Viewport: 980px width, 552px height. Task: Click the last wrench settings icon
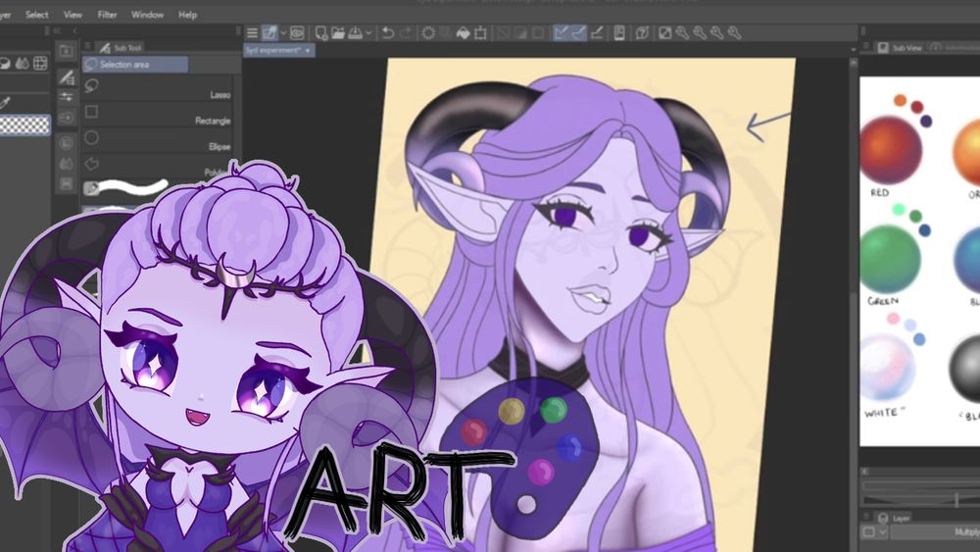click(x=735, y=33)
